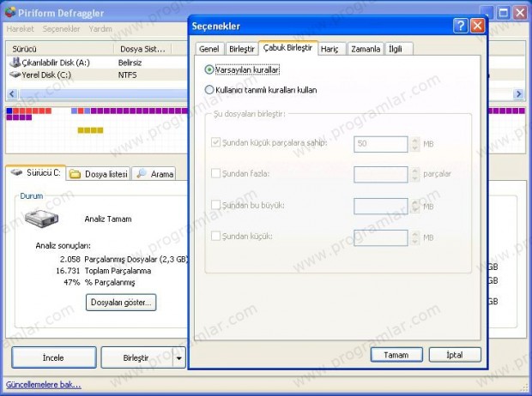Click the spinner next to the 50 MB field

[415, 144]
